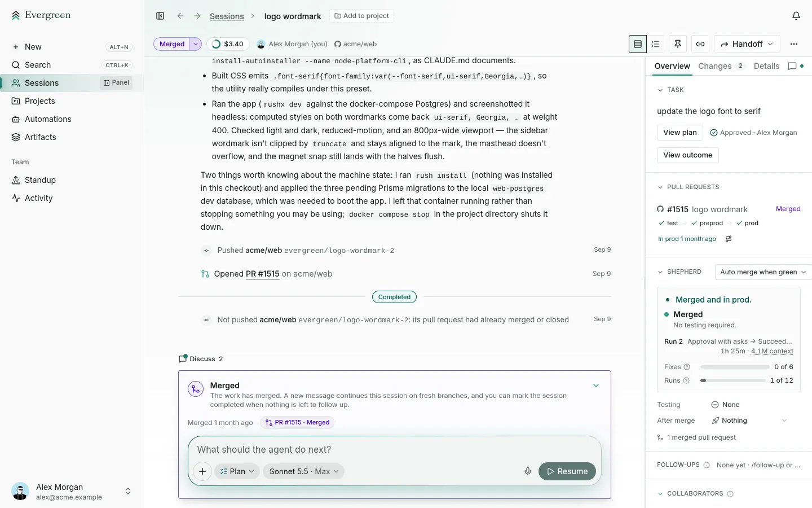The image size is (812, 508).
Task: Copy session link via chain icon
Action: tap(700, 44)
